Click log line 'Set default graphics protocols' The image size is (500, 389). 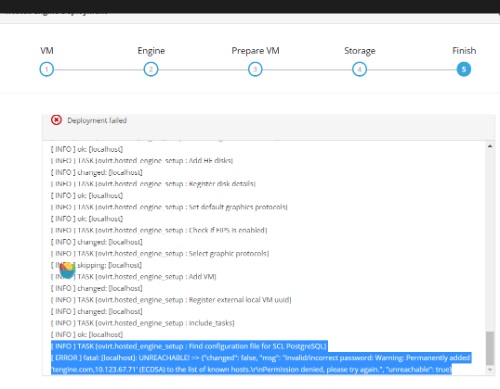coord(169,207)
